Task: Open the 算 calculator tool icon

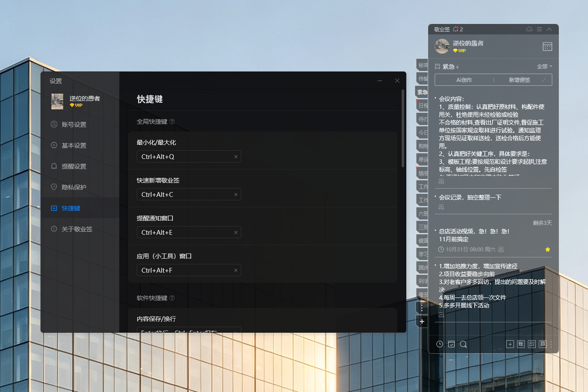Action: click(543, 344)
